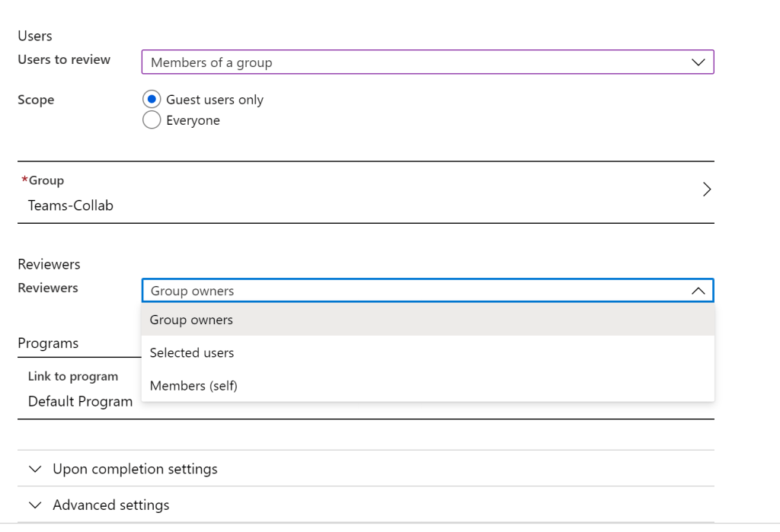780x532 pixels.
Task: Click the Link to program label
Action: coord(73,377)
